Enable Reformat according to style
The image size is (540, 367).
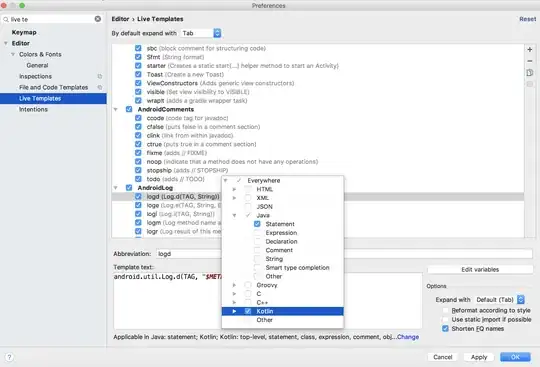[445, 311]
